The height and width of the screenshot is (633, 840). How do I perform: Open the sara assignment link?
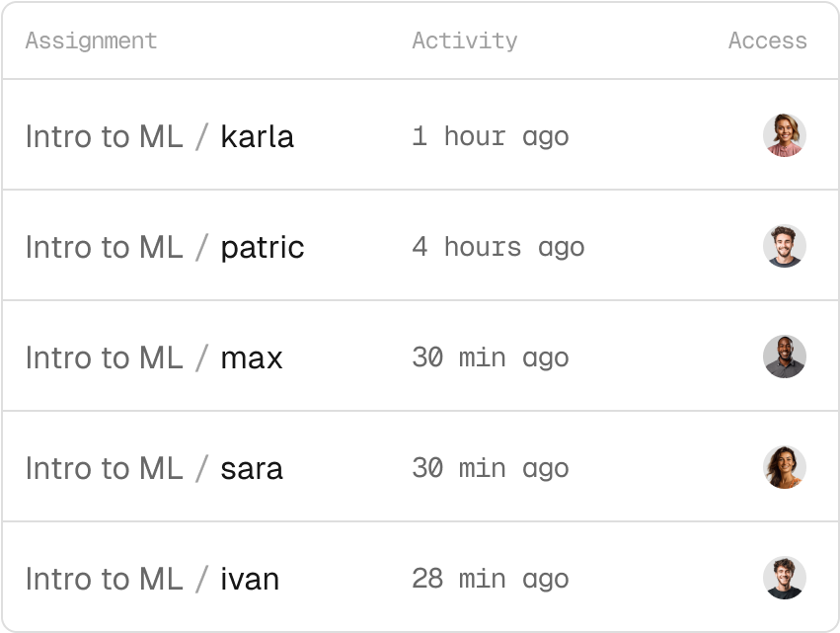click(251, 468)
